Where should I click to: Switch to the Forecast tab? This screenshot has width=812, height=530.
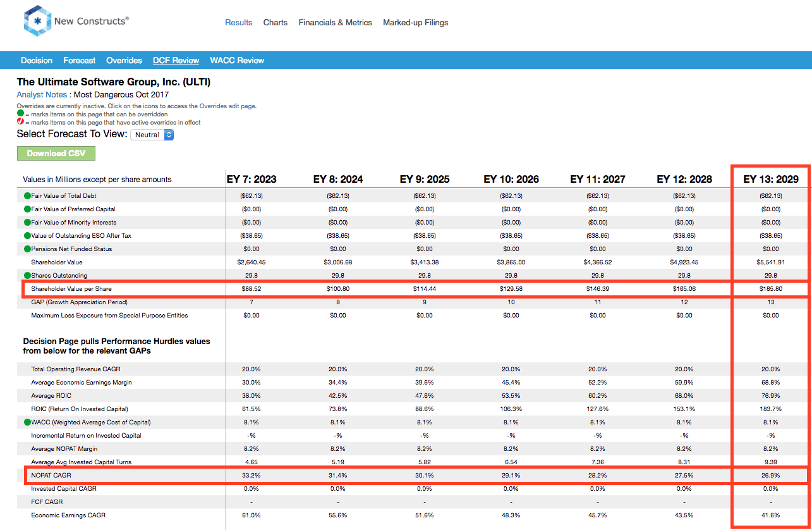tap(80, 60)
